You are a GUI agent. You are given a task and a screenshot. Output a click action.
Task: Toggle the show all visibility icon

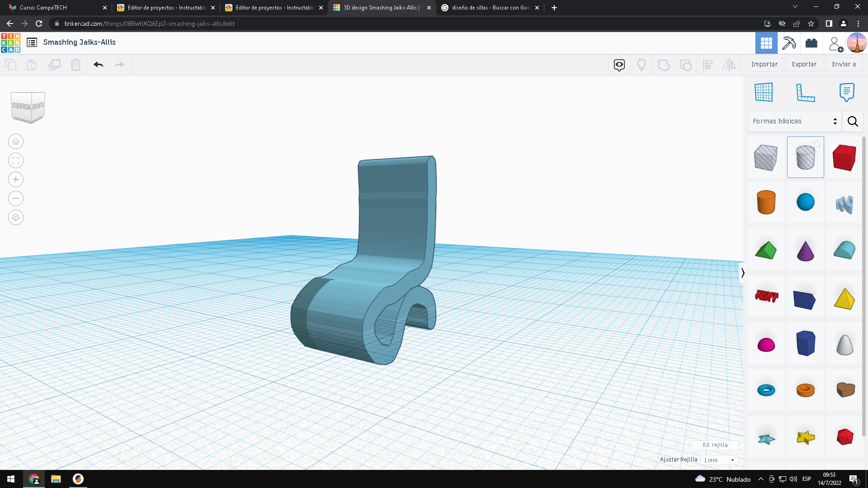click(x=619, y=65)
